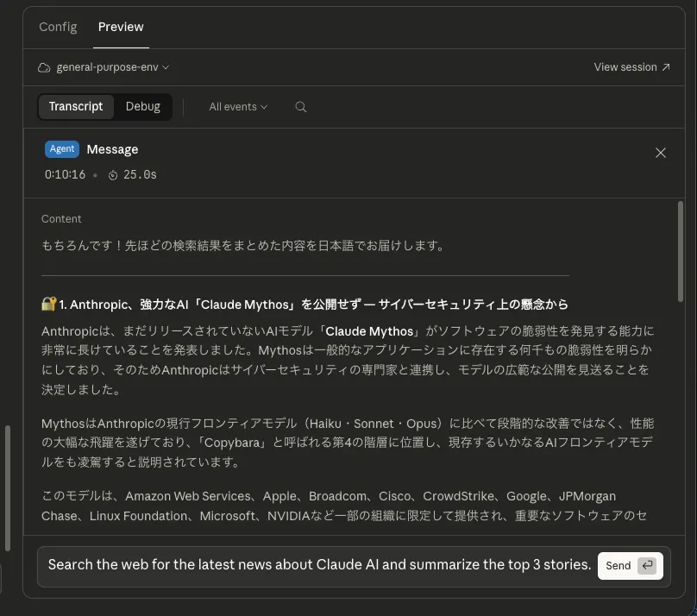Click the stopwatch icon next to 25.0s

click(x=113, y=175)
